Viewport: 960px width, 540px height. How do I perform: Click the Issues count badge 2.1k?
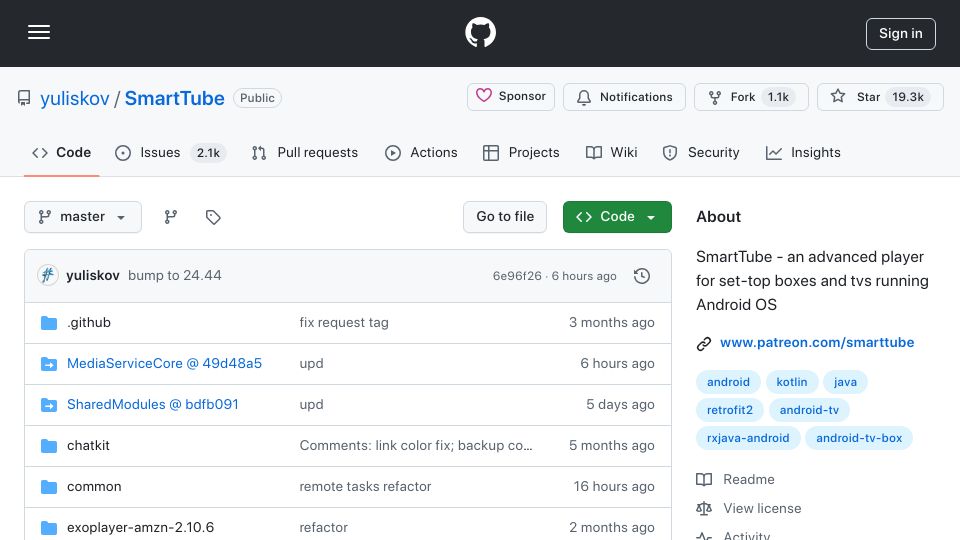(208, 153)
